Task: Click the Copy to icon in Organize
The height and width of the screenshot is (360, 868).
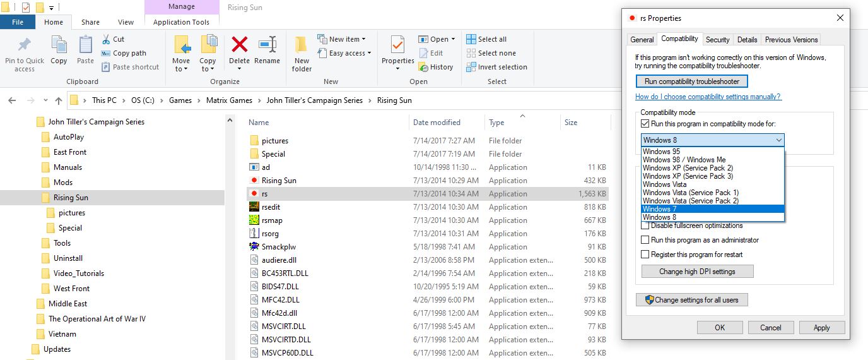Action: 208,45
